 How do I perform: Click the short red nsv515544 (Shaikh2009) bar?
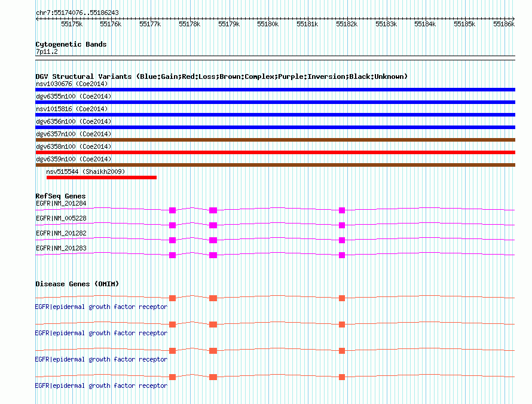point(102,177)
